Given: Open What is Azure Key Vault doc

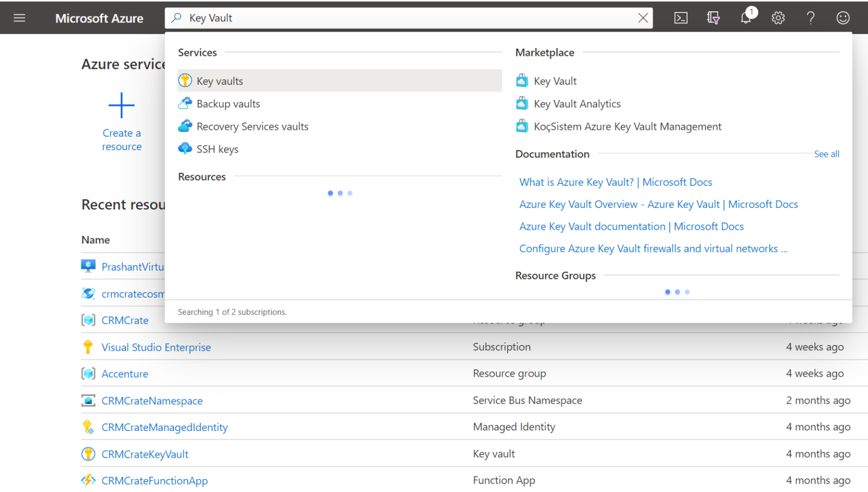Looking at the screenshot, I should [615, 182].
